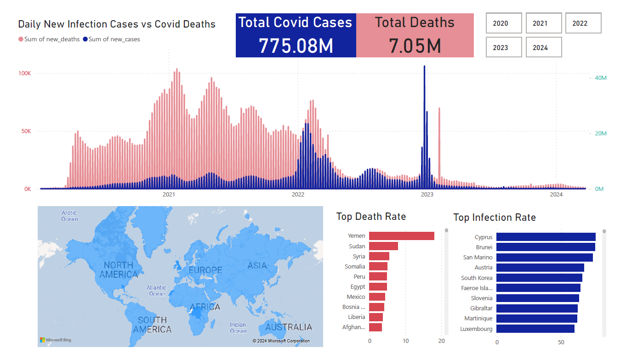Click the Microsoft Bing logo on map
Viewport: 626px width, 364px height.
(x=56, y=340)
